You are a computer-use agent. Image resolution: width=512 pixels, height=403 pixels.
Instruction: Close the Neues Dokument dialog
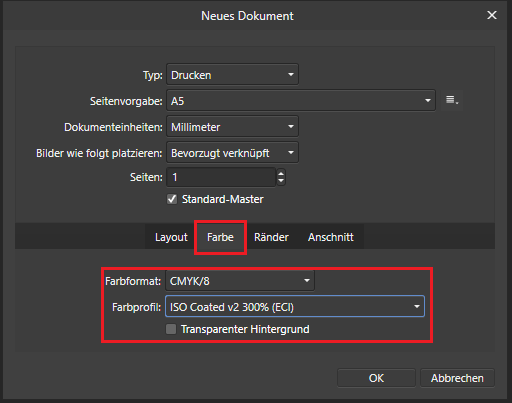[492, 15]
